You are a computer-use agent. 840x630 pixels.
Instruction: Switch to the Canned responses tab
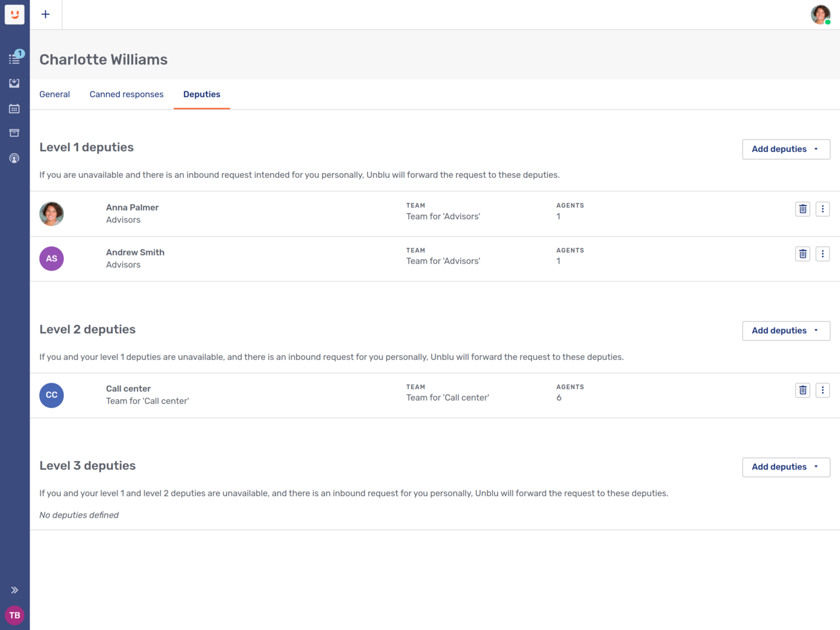(127, 95)
